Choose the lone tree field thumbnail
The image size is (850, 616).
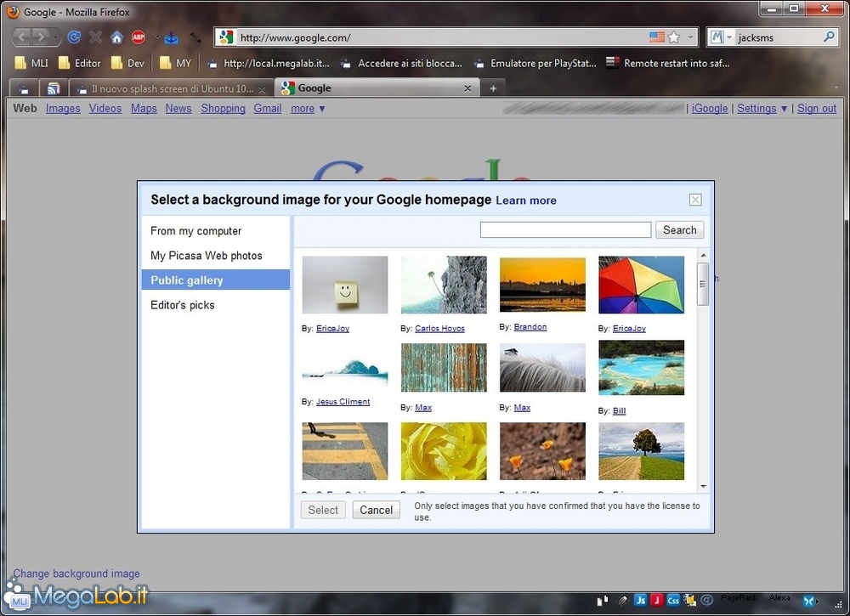pos(641,451)
